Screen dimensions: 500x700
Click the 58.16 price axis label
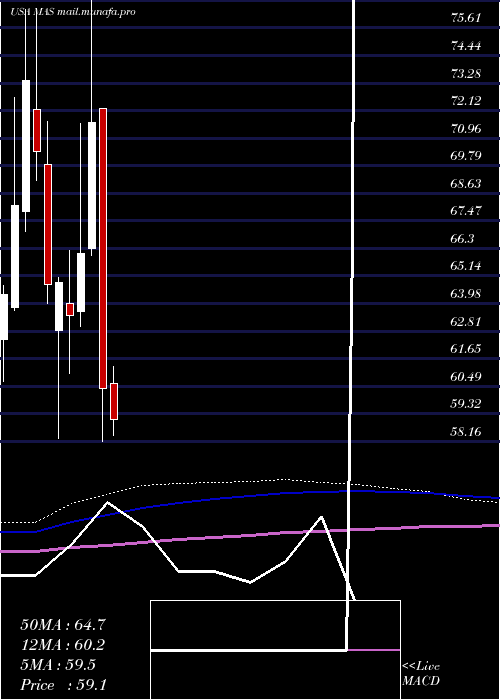(466, 432)
